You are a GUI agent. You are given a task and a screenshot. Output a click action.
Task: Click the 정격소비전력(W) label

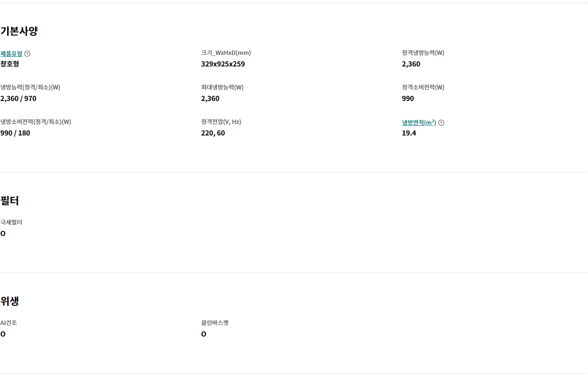(423, 87)
